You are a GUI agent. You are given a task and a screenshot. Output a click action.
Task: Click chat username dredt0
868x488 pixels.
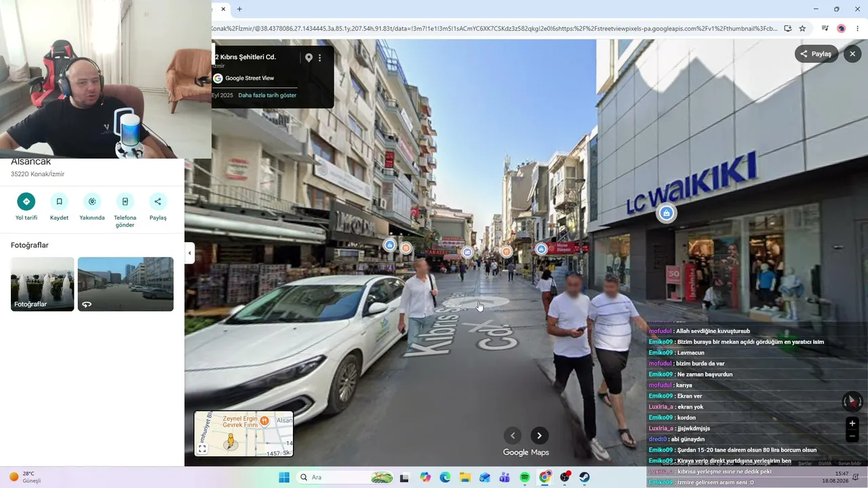pos(658,439)
